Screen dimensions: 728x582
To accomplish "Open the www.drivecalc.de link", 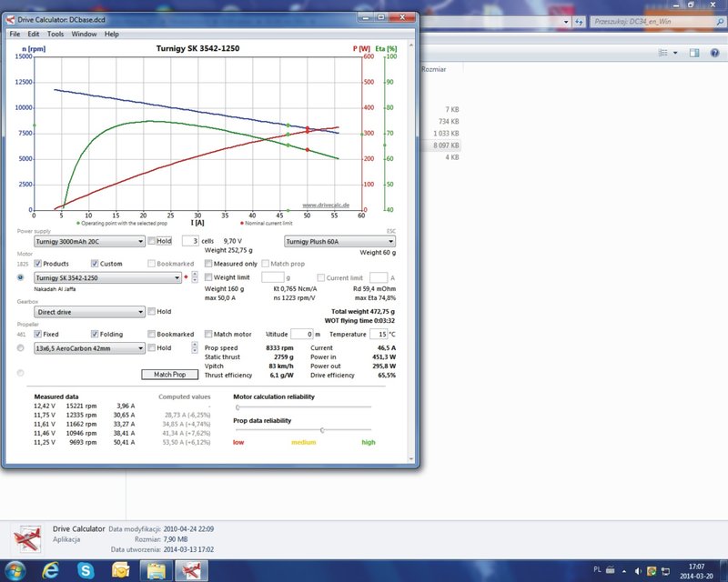I will point(326,205).
